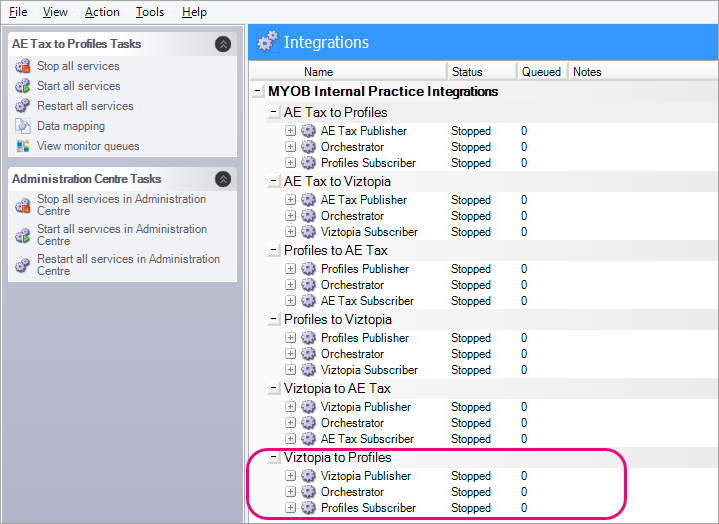Collapse the Profiles to Viztopia group
Image resolution: width=719 pixels, height=524 pixels.
pyautogui.click(x=274, y=320)
